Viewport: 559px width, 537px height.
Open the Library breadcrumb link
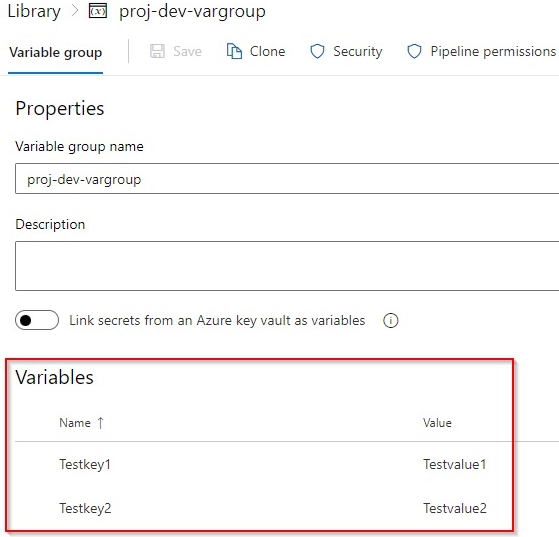click(x=34, y=11)
